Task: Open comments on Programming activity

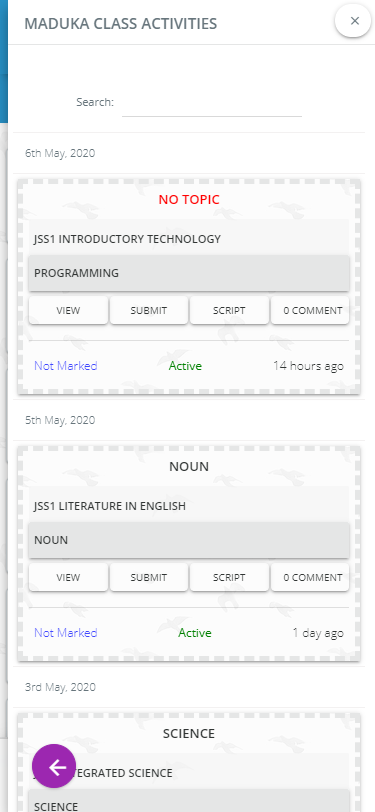Action: click(x=312, y=311)
